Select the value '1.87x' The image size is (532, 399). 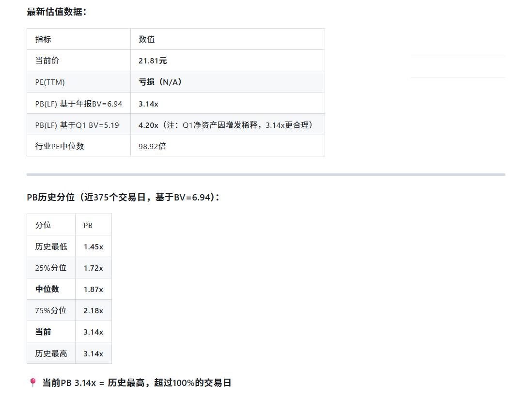coord(94,290)
